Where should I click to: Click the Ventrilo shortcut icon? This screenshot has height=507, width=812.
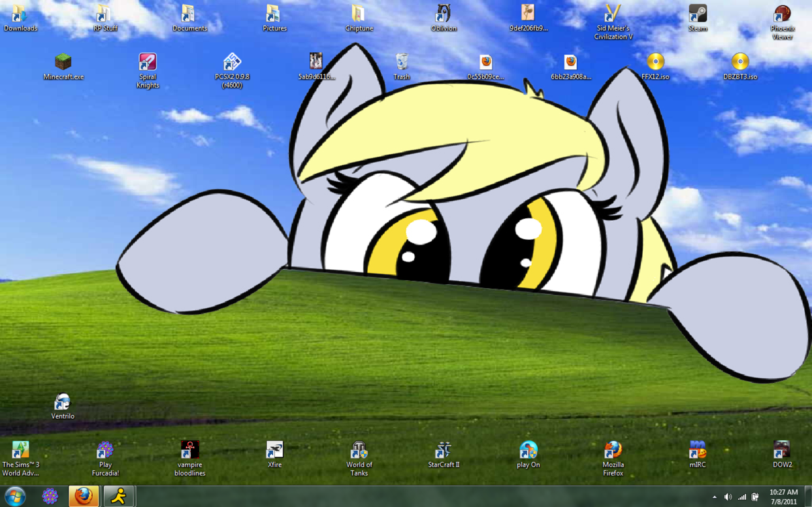[63, 402]
